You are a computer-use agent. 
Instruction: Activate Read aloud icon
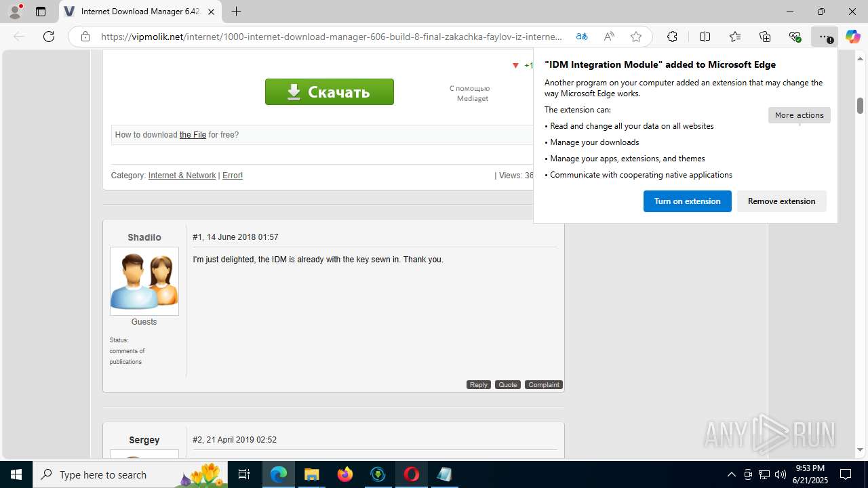(x=609, y=37)
